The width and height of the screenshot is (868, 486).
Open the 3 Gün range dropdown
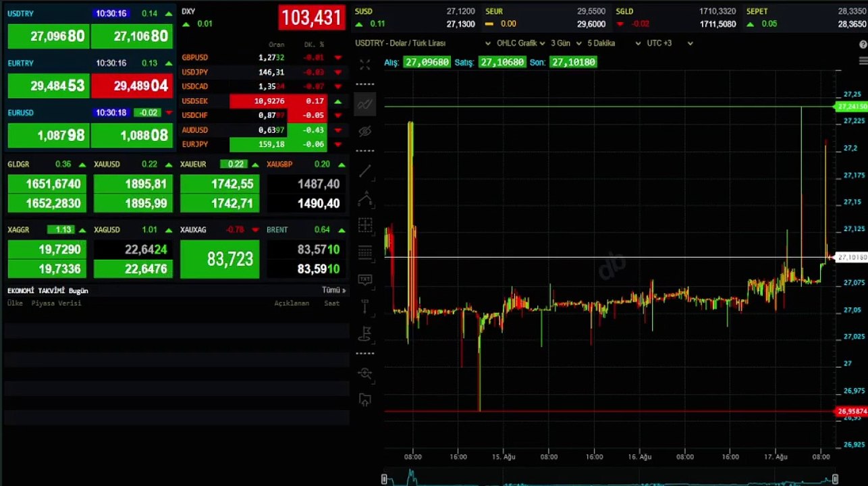tap(565, 43)
